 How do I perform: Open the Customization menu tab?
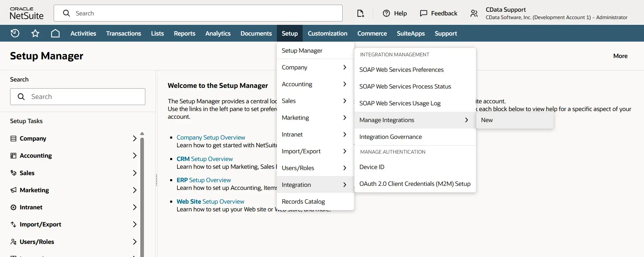pos(327,33)
